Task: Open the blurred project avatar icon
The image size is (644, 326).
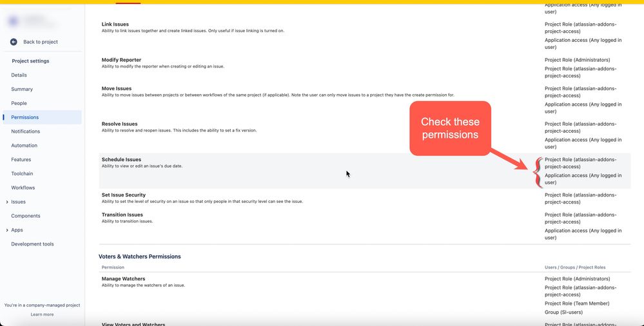Action: pyautogui.click(x=14, y=21)
